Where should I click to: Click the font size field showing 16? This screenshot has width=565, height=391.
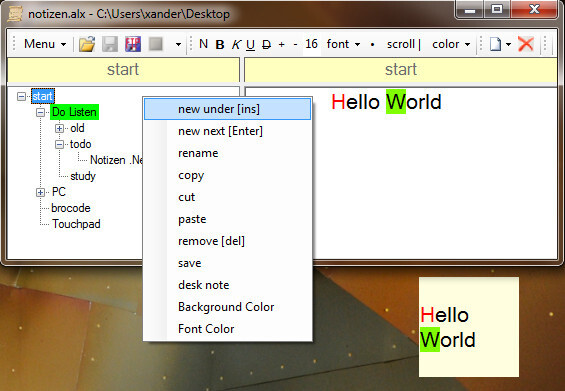pos(312,44)
